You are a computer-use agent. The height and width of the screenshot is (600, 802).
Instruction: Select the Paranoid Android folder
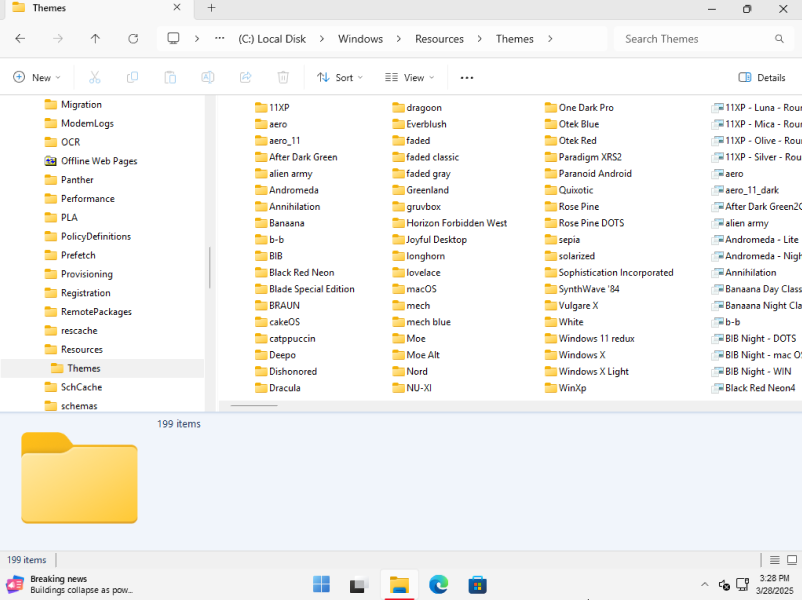tap(588, 174)
